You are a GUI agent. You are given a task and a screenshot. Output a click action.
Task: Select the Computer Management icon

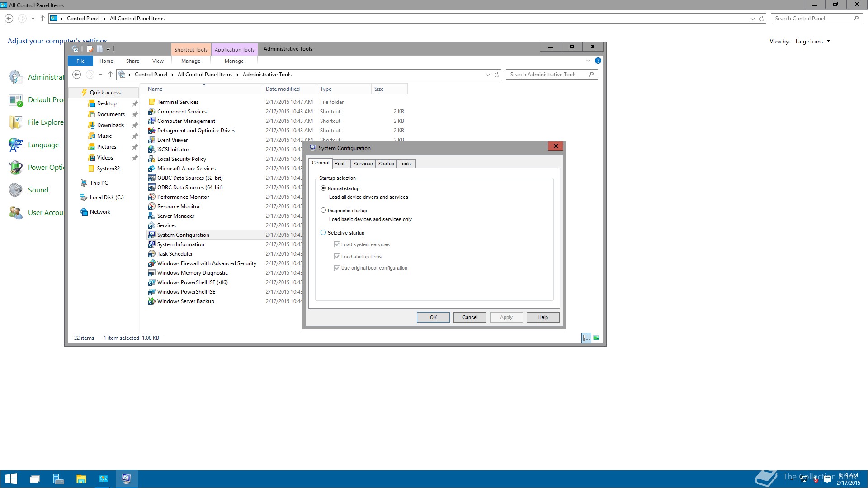(152, 121)
